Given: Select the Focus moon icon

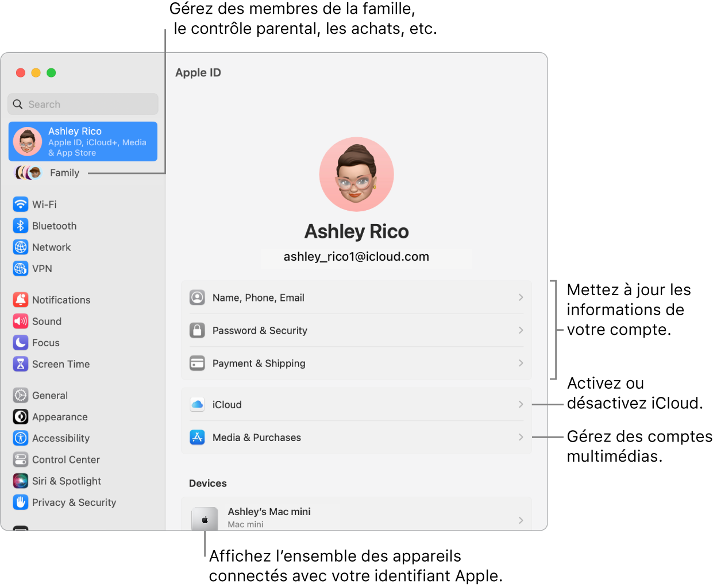Looking at the screenshot, I should pos(21,342).
